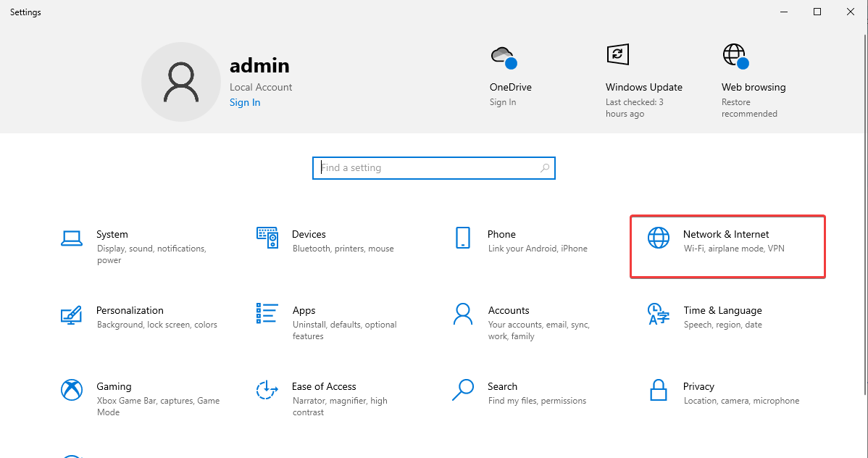
Task: Click the search magnifier in search box
Action: point(545,168)
